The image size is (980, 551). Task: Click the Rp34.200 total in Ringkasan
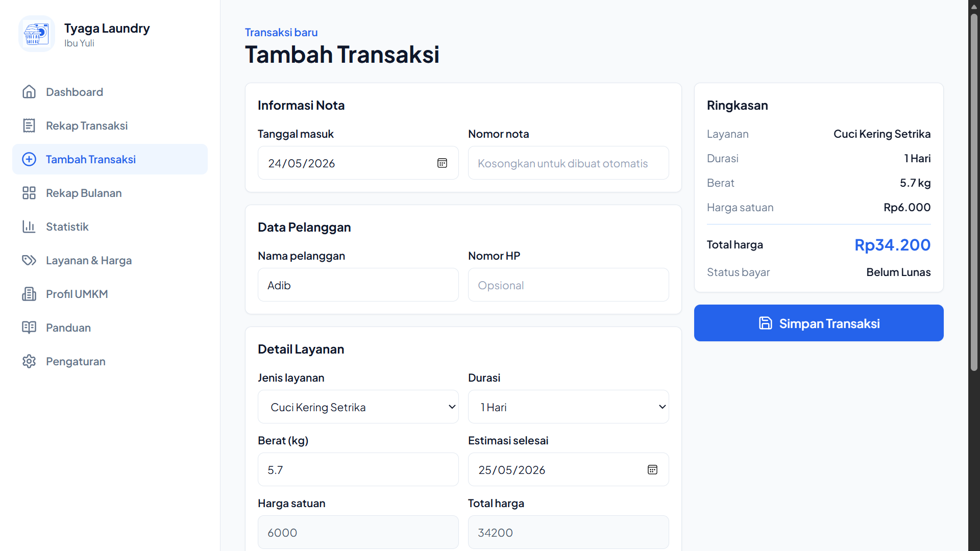[x=892, y=245]
